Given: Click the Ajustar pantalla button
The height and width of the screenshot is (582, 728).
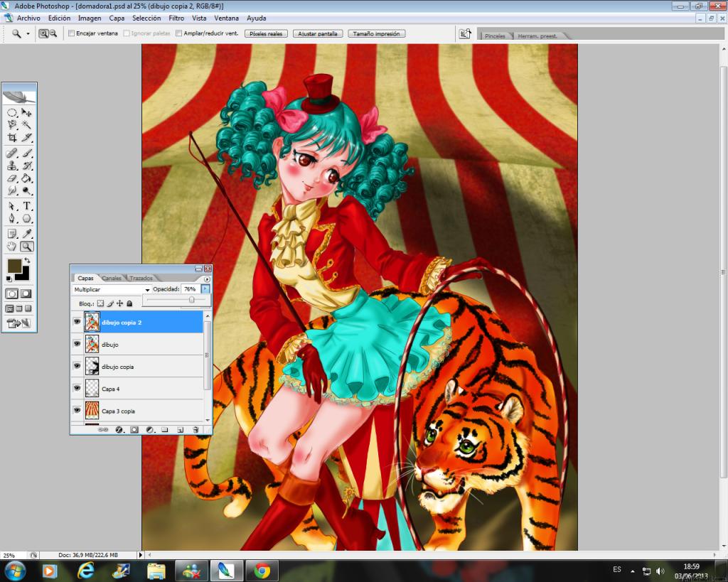Looking at the screenshot, I should pyautogui.click(x=318, y=33).
